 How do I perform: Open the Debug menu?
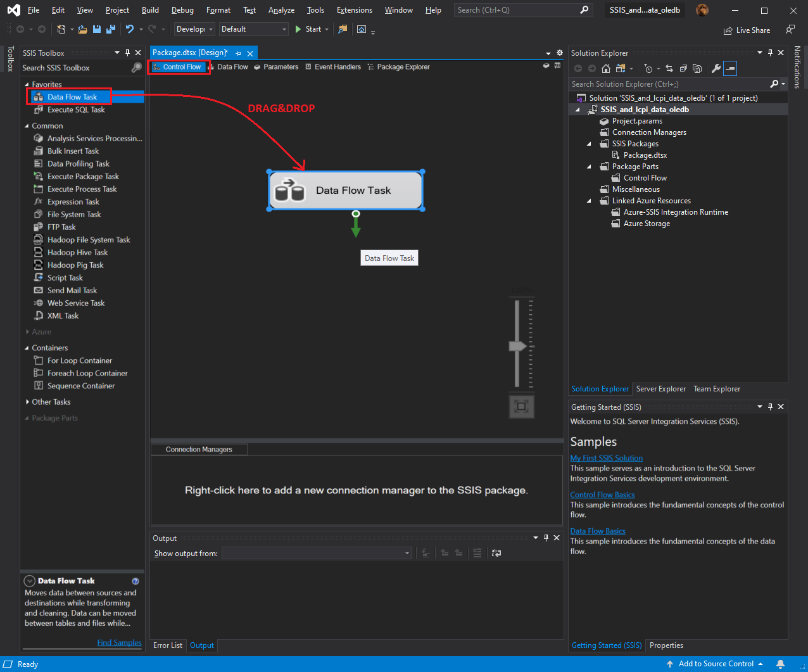click(182, 10)
